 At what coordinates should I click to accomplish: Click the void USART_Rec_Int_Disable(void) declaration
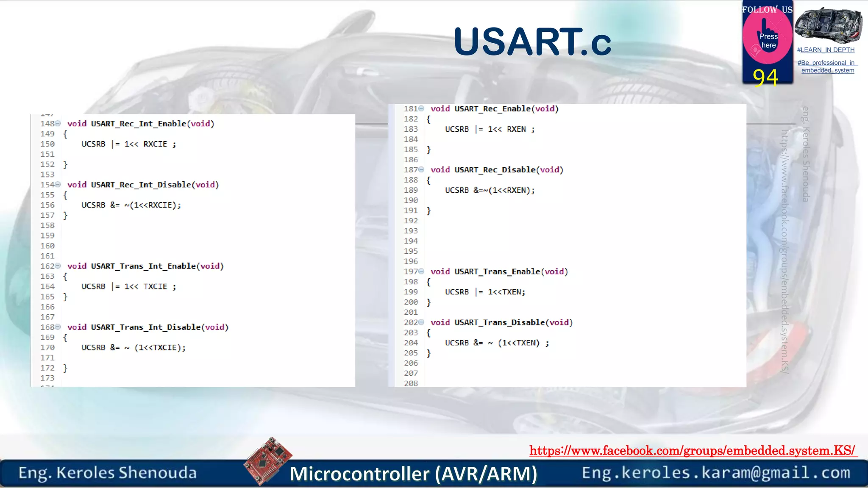click(x=143, y=185)
